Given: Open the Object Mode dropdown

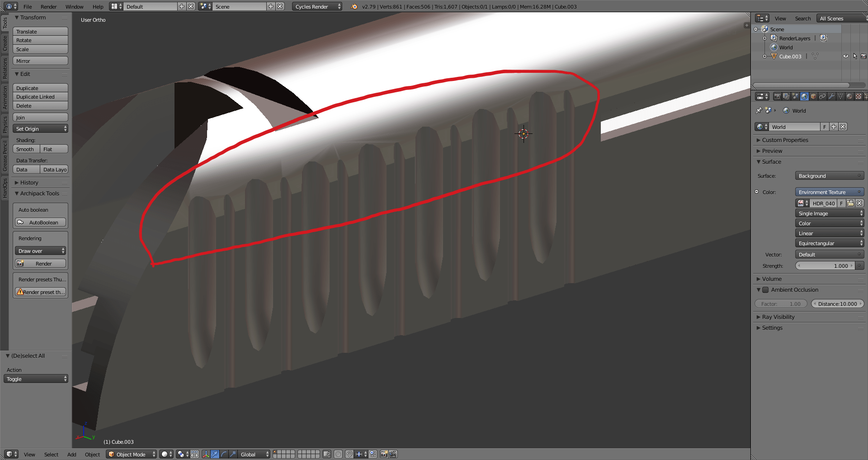Looking at the screenshot, I should (x=131, y=454).
